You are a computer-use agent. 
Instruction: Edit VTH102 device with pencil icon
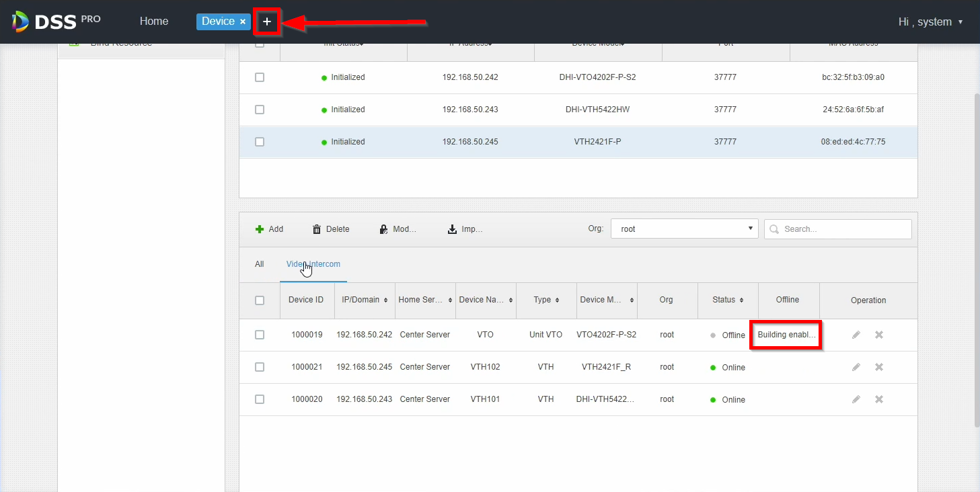point(856,367)
